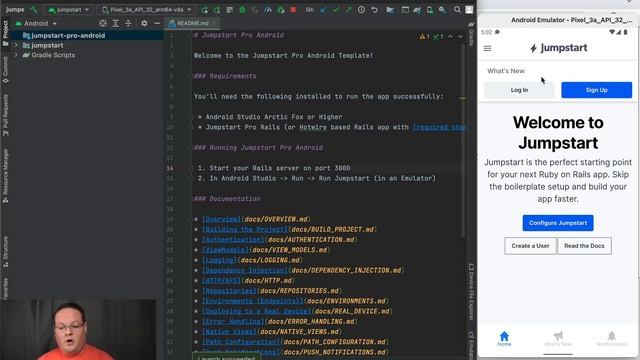Click the Create a User button
This screenshot has height=360, width=640.
pos(530,246)
